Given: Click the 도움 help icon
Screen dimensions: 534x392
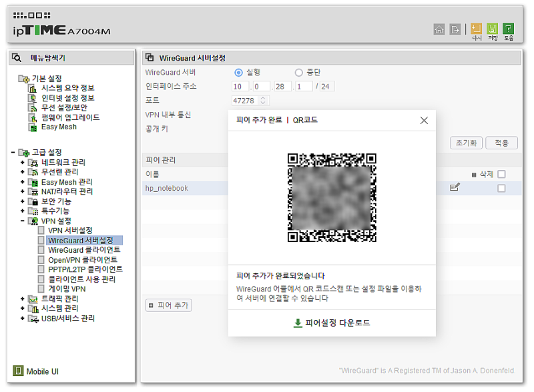Looking at the screenshot, I should click(x=508, y=29).
